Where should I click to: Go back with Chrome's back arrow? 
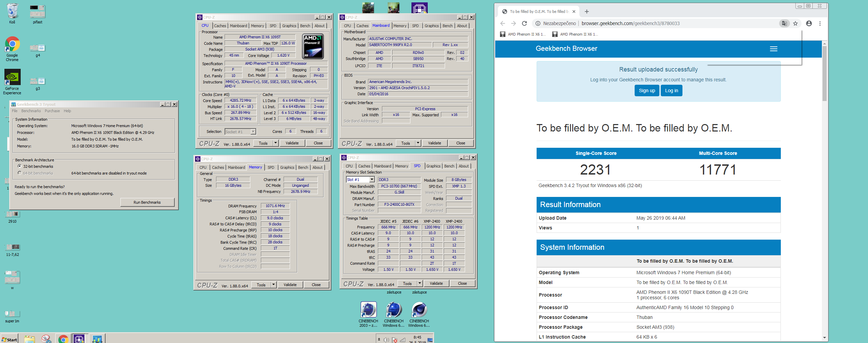(x=503, y=23)
